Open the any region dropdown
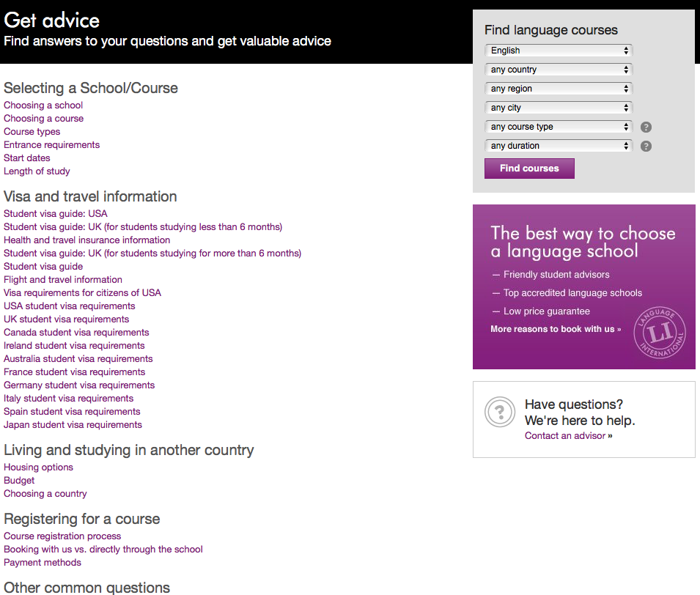 [x=558, y=89]
